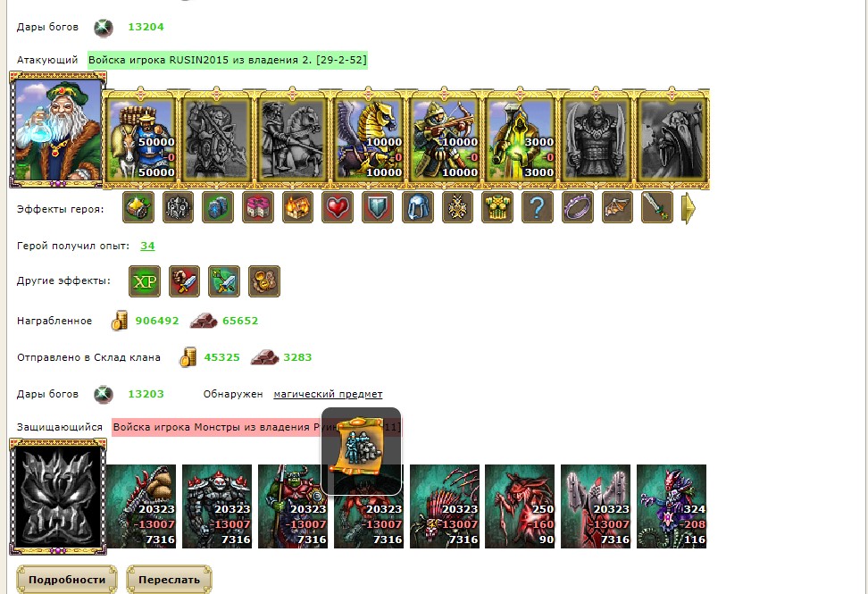Select the golden pegasus unit card

tap(368, 138)
